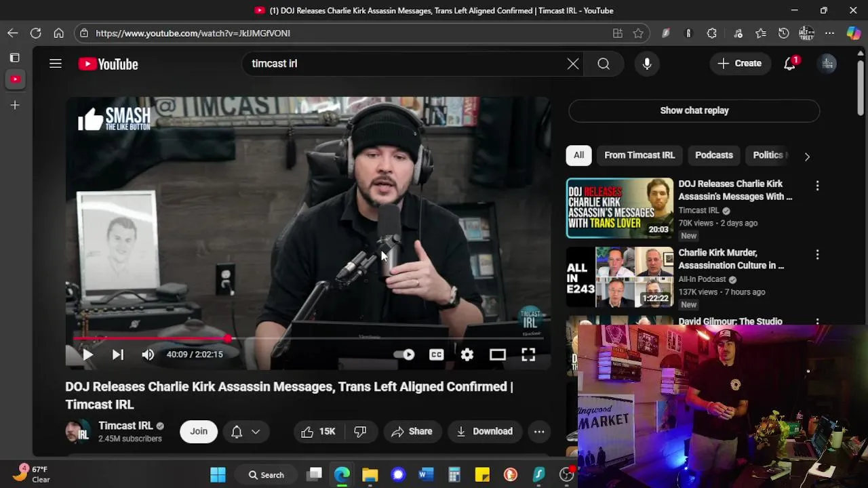Screen dimensions: 868x488
Task: Open the Create button
Action: pos(740,64)
